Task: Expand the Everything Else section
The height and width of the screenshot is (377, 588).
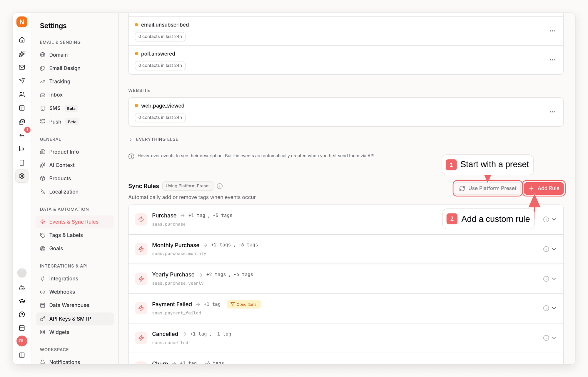Action: click(x=153, y=139)
